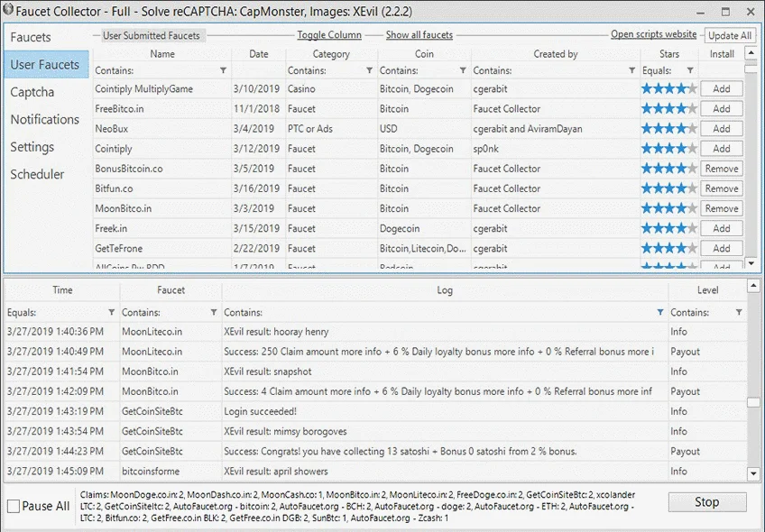The height and width of the screenshot is (532, 765).
Task: Sort the log by Level column header
Action: tap(707, 290)
